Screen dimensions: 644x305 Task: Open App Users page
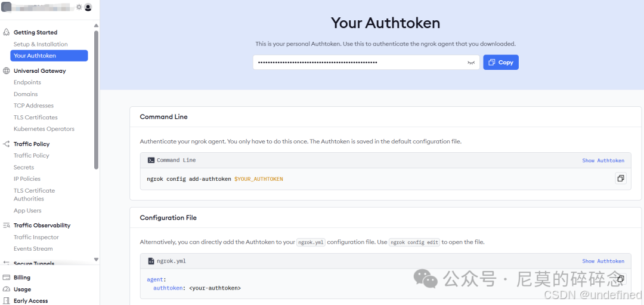pyautogui.click(x=27, y=211)
